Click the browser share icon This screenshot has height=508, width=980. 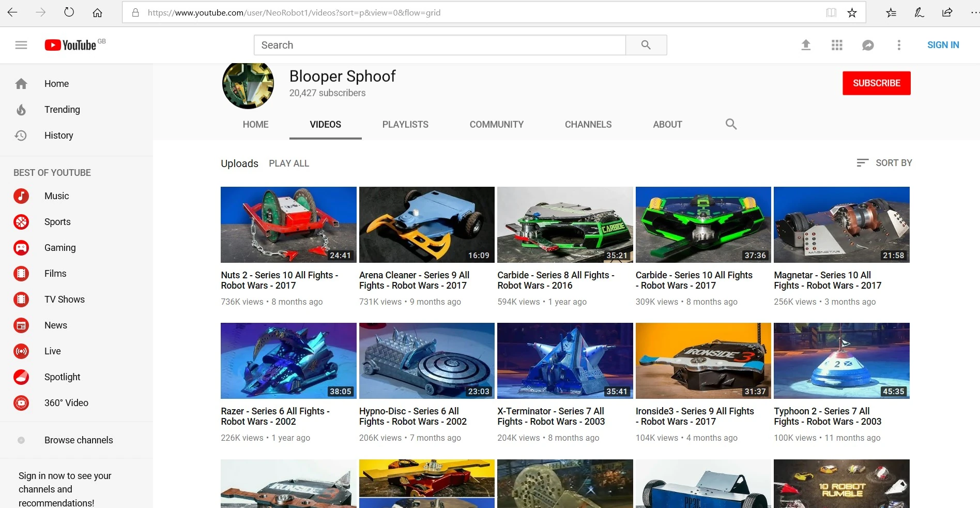click(947, 12)
